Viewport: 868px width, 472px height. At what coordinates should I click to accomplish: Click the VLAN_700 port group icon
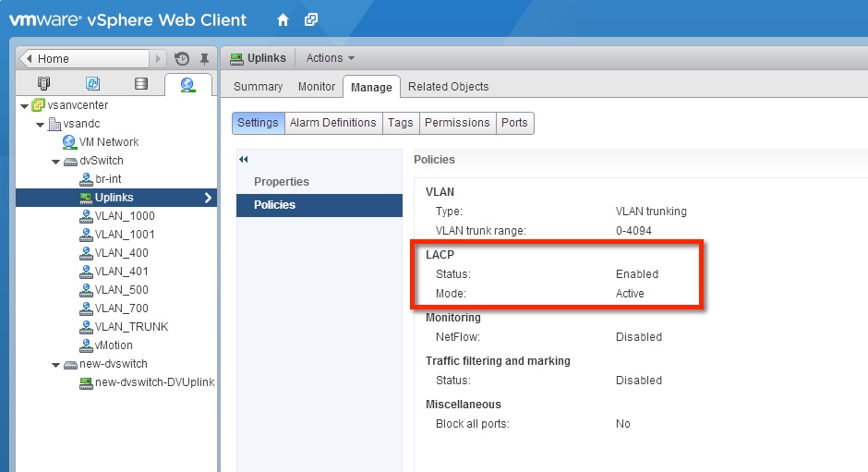pyautogui.click(x=86, y=309)
